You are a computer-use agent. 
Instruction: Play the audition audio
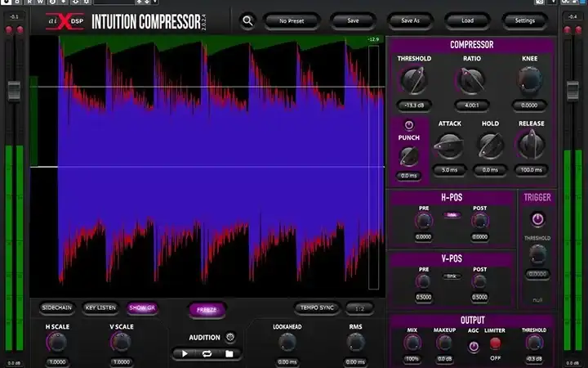point(185,354)
